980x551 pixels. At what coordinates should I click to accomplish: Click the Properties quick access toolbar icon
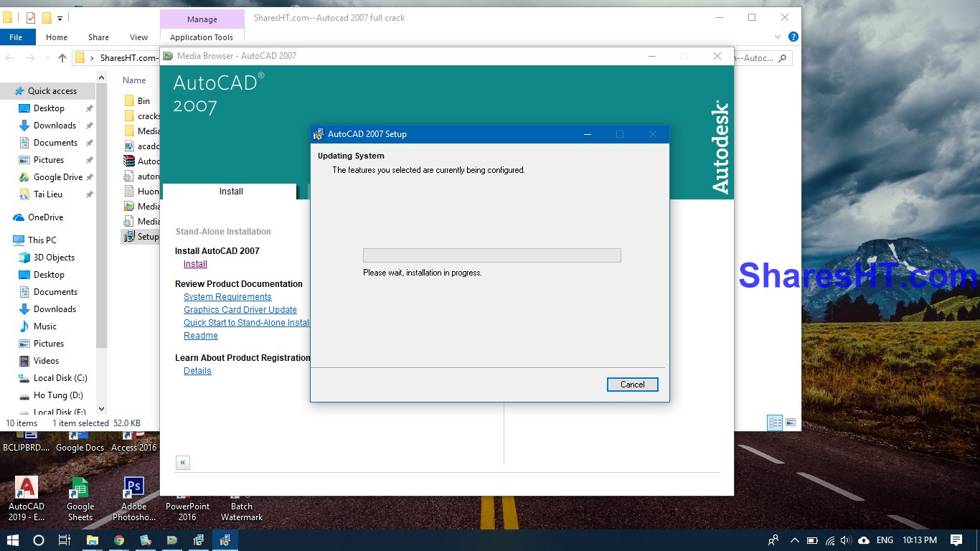point(30,18)
